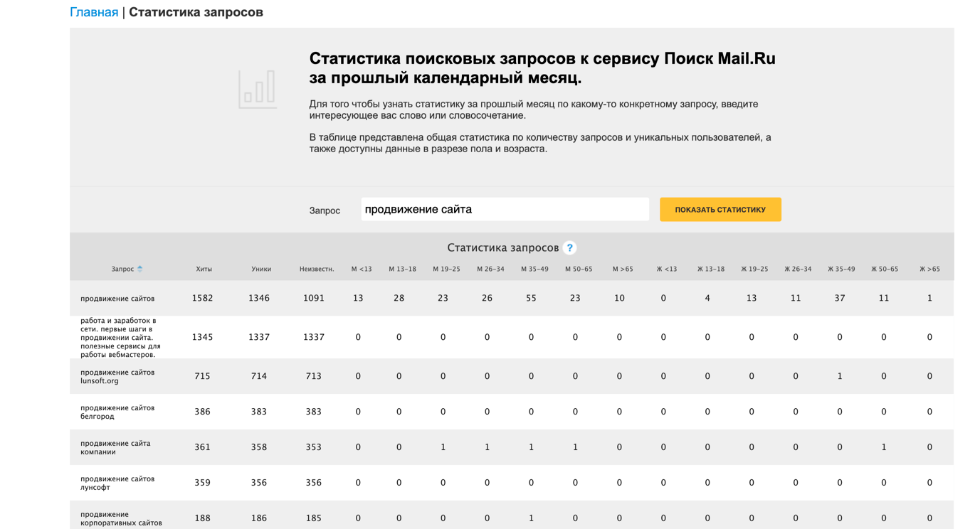The width and height of the screenshot is (980, 529).
Task: Click the Ж 13-18 column header
Action: pyautogui.click(x=711, y=269)
